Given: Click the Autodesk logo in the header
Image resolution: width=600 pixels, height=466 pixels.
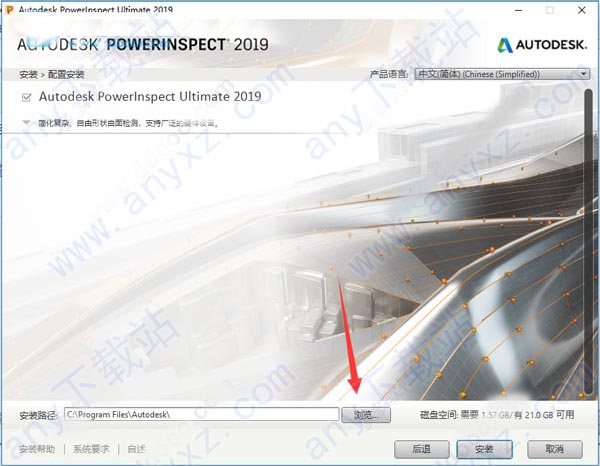Looking at the screenshot, I should [541, 45].
